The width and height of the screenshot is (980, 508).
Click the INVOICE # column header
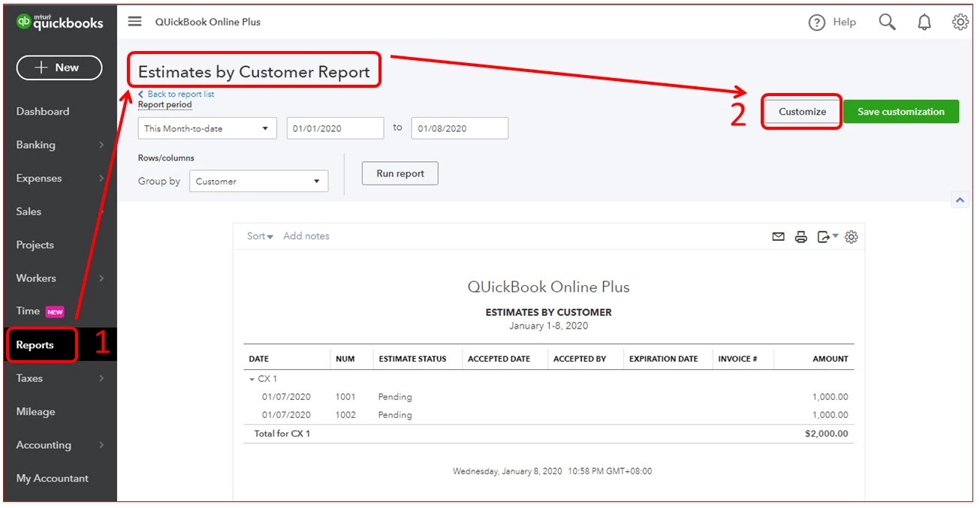click(x=737, y=359)
